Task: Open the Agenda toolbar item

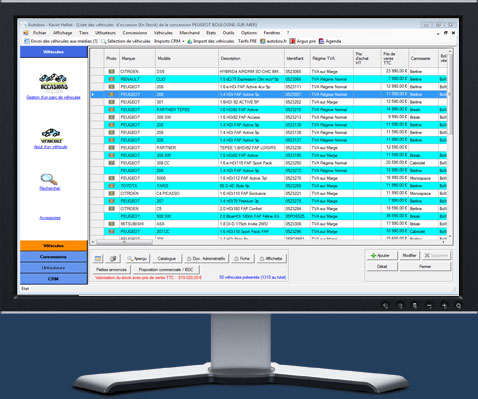Action: [330, 41]
